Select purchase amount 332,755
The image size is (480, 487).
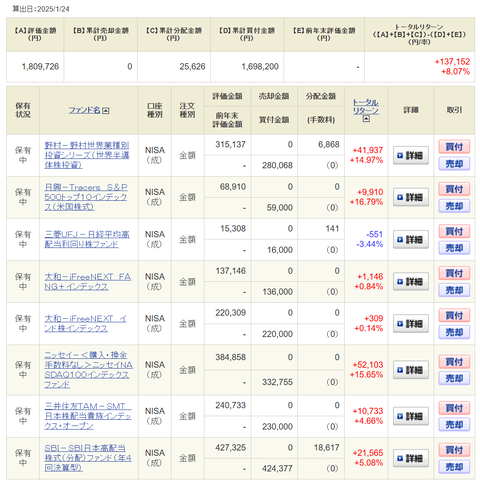coord(277,382)
